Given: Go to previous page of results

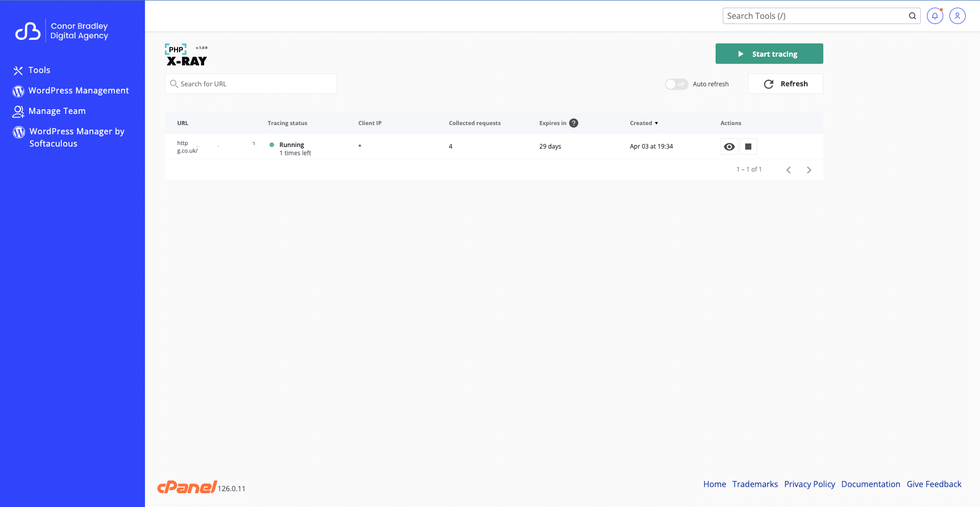Looking at the screenshot, I should tap(789, 170).
